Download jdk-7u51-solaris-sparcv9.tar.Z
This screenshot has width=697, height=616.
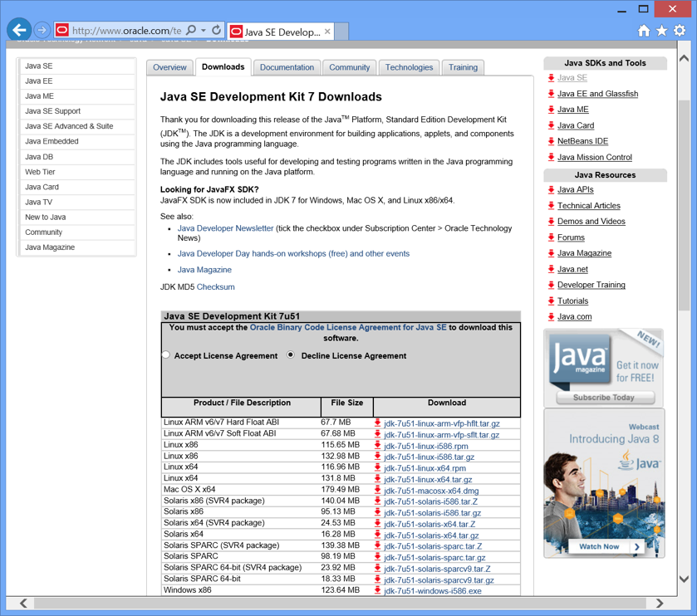tap(438, 569)
